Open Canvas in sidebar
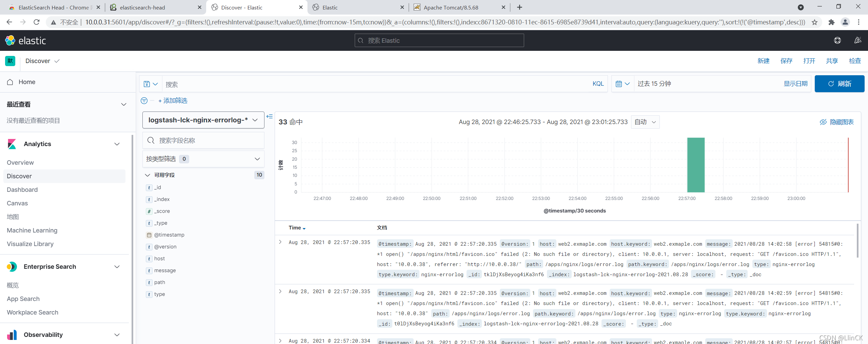Viewport: 868px width, 344px height. pyautogui.click(x=17, y=203)
